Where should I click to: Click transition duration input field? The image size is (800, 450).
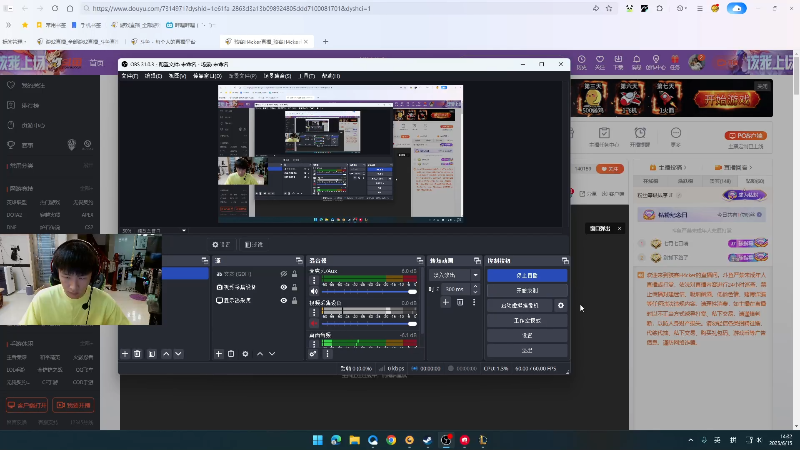click(454, 289)
